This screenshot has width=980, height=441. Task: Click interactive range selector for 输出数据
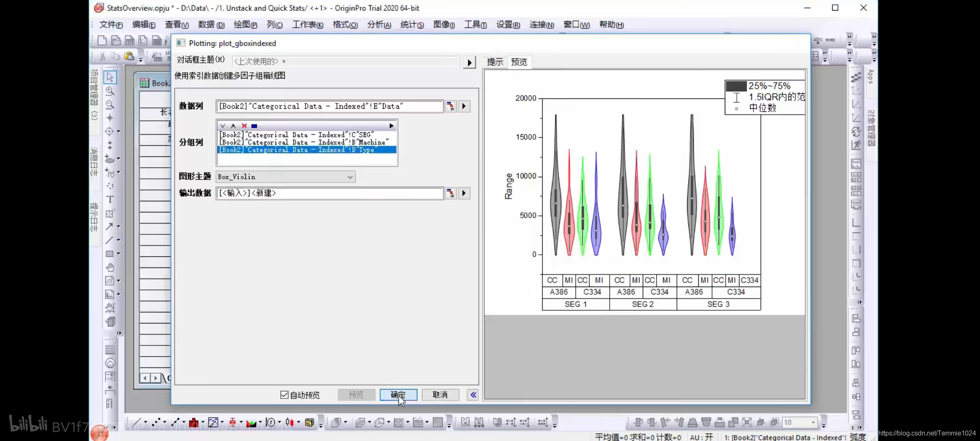coord(450,193)
